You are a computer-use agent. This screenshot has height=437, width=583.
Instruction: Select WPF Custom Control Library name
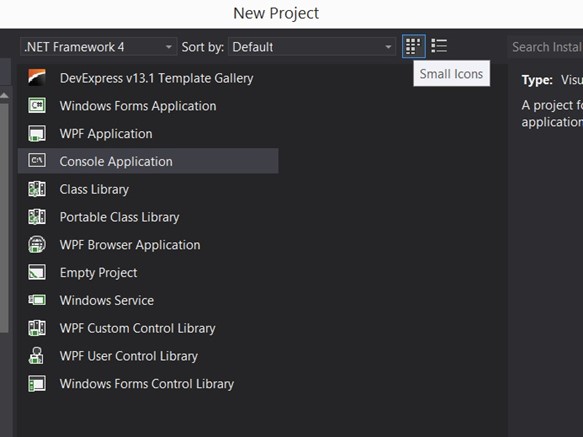point(138,328)
